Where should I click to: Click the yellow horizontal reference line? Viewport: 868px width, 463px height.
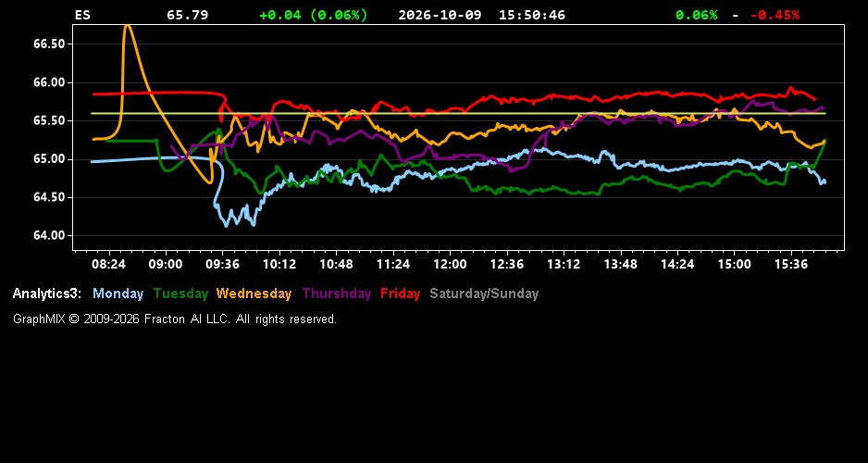click(x=458, y=113)
